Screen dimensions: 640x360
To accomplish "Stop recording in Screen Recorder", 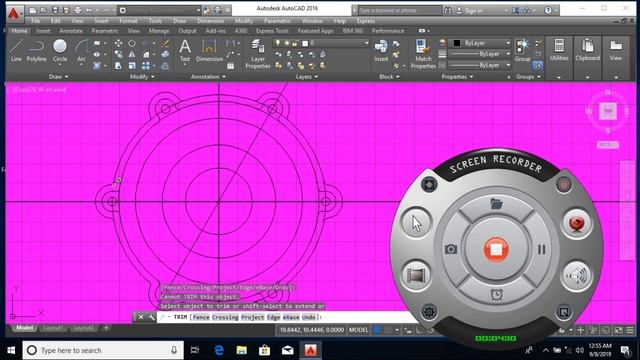I will point(496,249).
